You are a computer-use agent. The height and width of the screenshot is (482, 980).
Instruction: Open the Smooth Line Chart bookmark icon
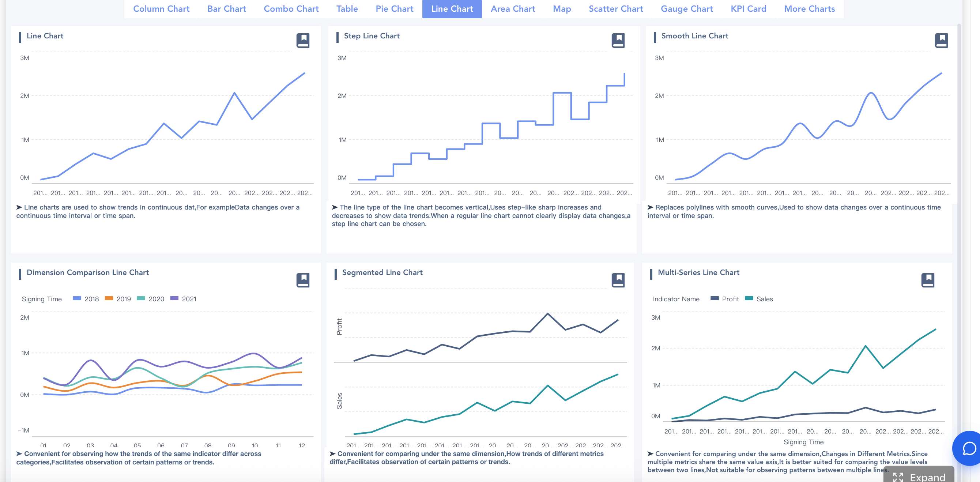(941, 40)
